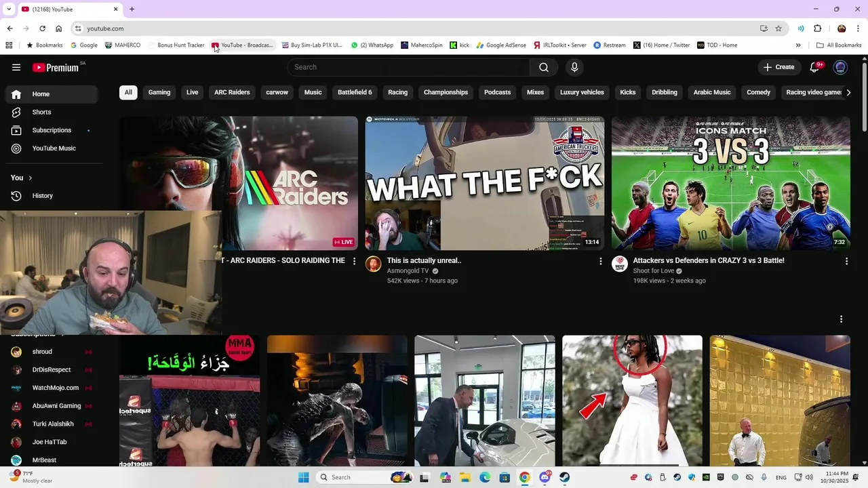Open the WHAT THE F*CK video thumbnail
This screenshot has height=488, width=868.
(x=484, y=183)
